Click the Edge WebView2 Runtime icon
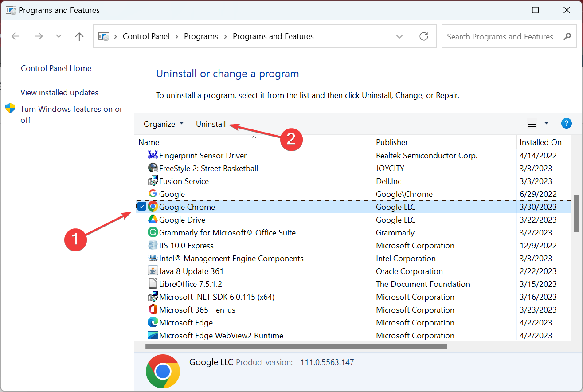Image resolution: width=583 pixels, height=392 pixels. click(x=153, y=335)
